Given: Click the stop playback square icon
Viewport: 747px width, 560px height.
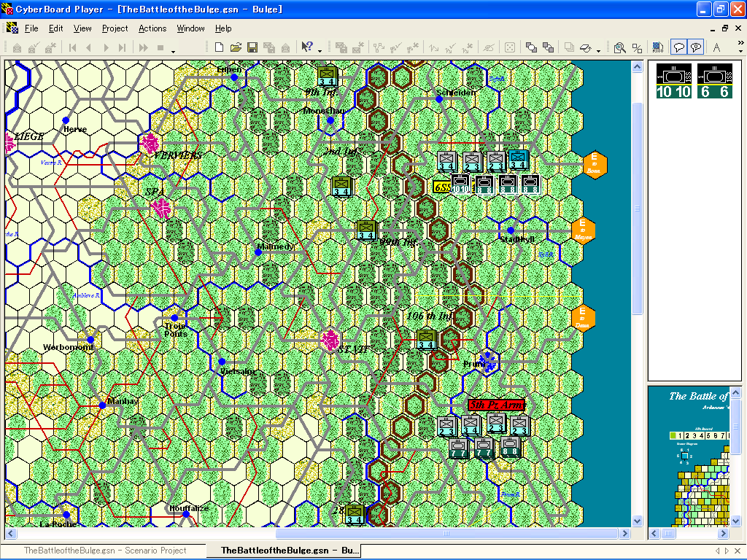Looking at the screenshot, I should (x=160, y=47).
